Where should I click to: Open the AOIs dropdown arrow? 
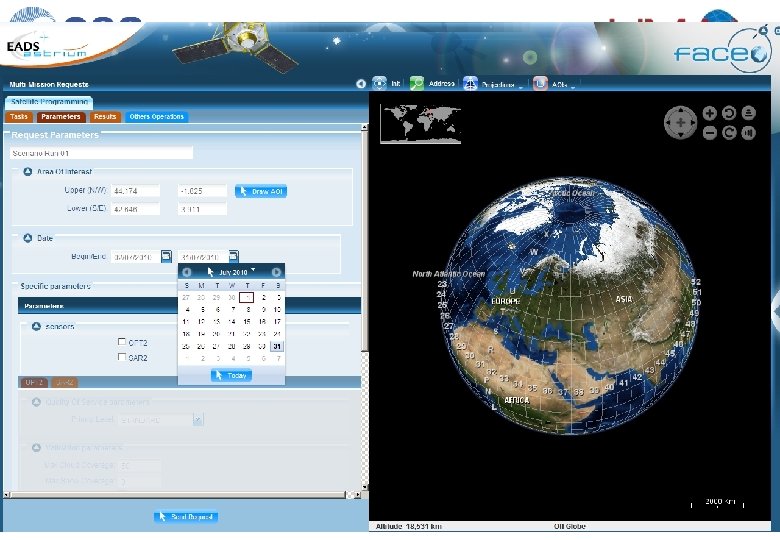click(573, 87)
